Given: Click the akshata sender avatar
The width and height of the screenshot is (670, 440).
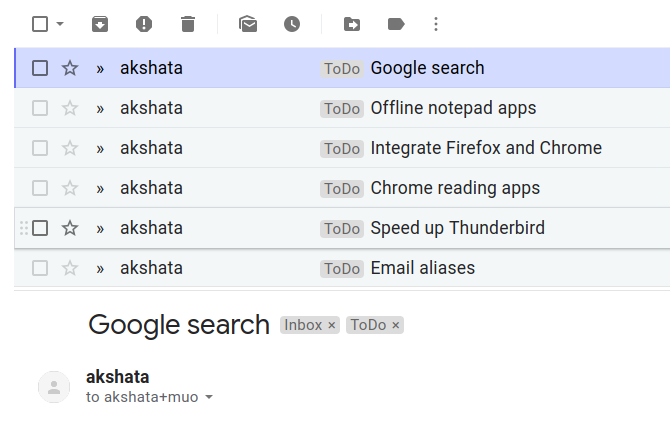Looking at the screenshot, I should coord(54,387).
